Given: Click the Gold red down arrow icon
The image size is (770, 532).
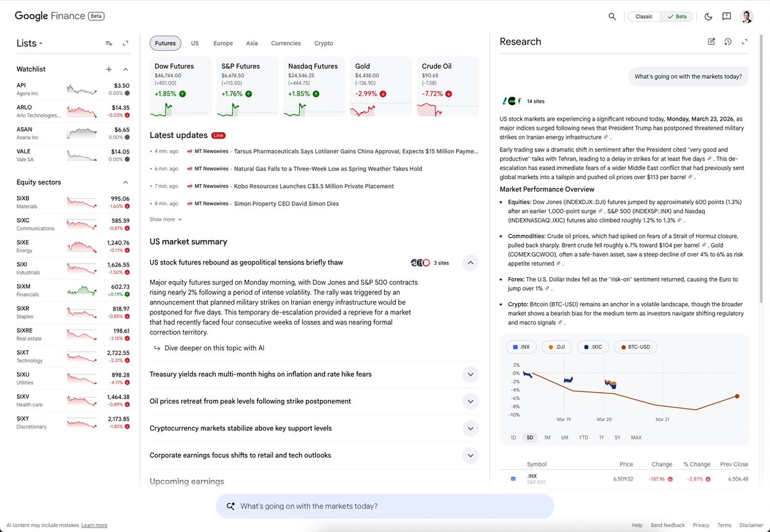Looking at the screenshot, I should pos(383,94).
